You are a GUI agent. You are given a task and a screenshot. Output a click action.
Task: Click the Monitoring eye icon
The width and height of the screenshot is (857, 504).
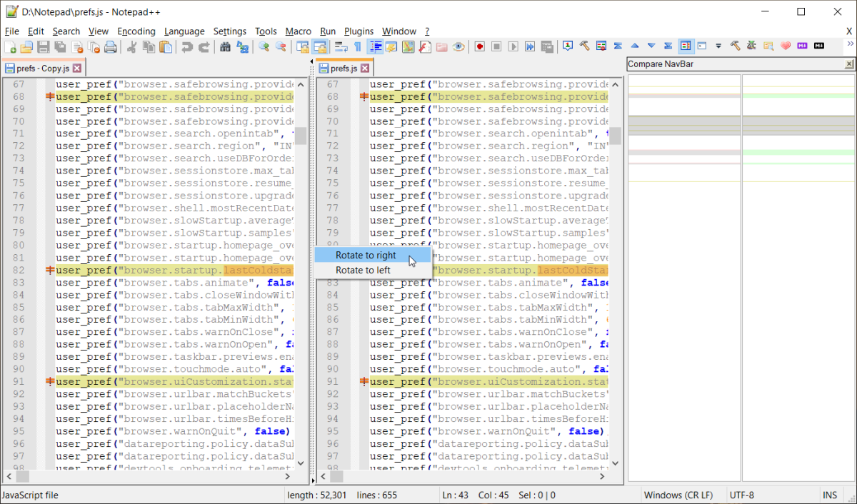[458, 47]
